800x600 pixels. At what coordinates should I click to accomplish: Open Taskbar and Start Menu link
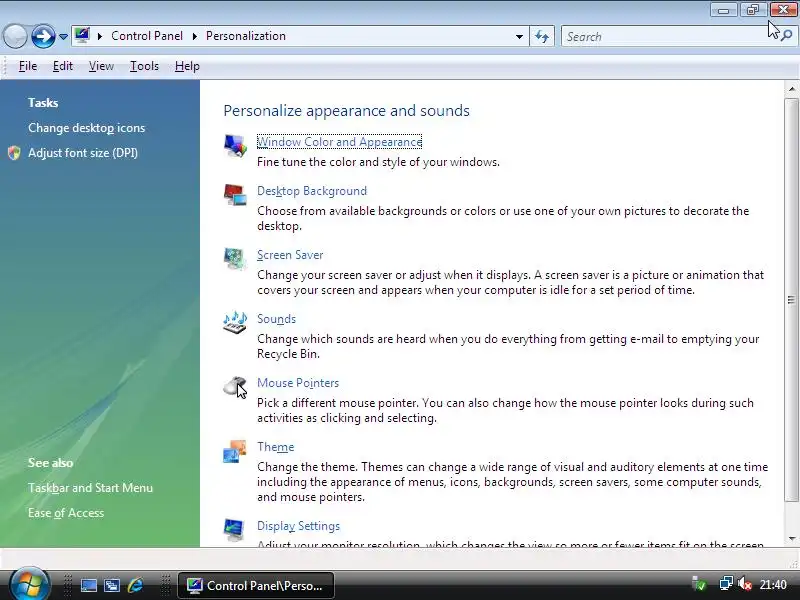(x=90, y=488)
